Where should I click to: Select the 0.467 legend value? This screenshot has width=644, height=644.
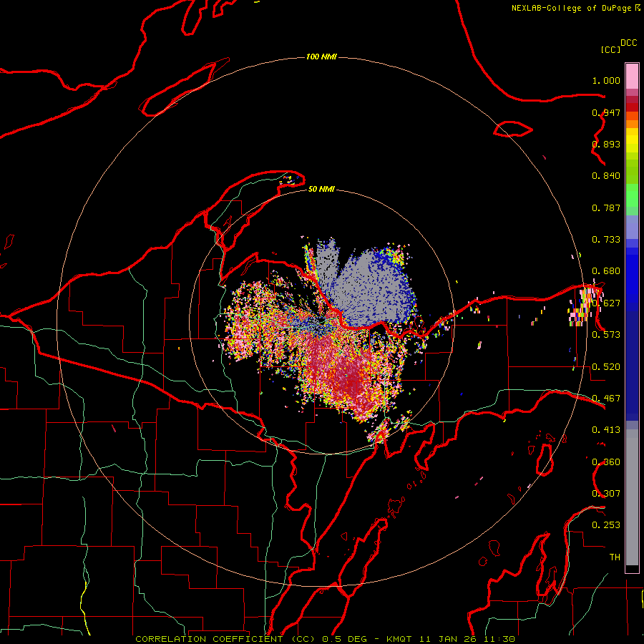606,399
